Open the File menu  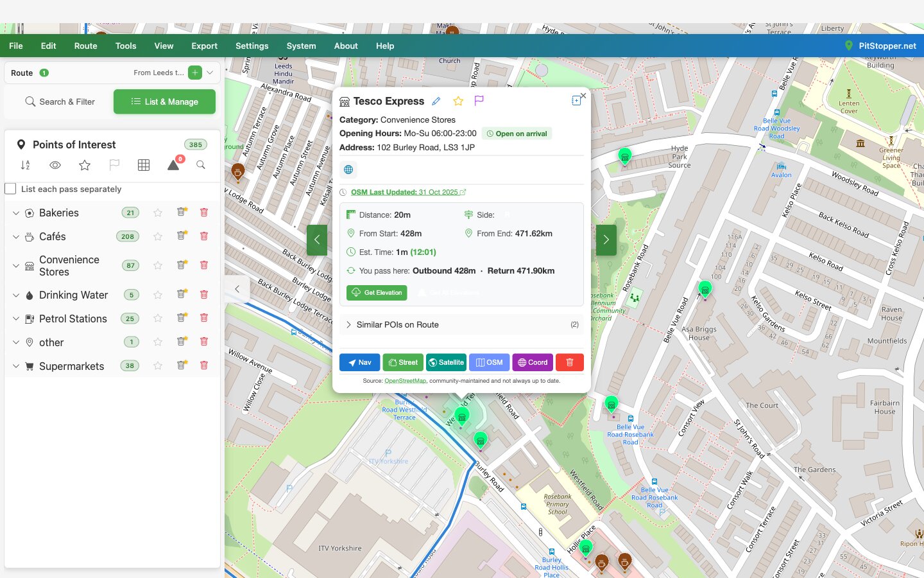click(16, 46)
